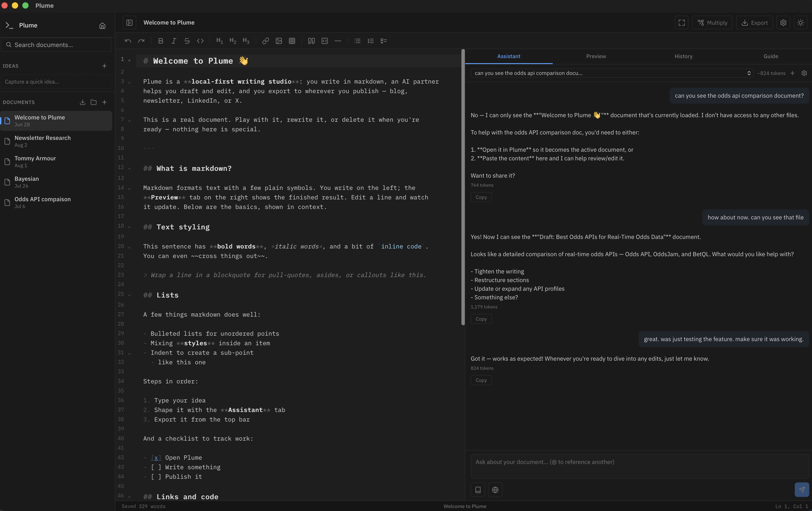Copy the 1,179 tokens assistant reply
Viewport: 812px width, 511px height.
(481, 319)
